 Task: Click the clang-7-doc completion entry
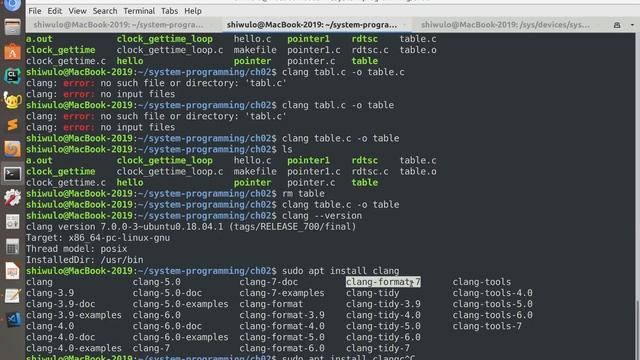point(269,282)
